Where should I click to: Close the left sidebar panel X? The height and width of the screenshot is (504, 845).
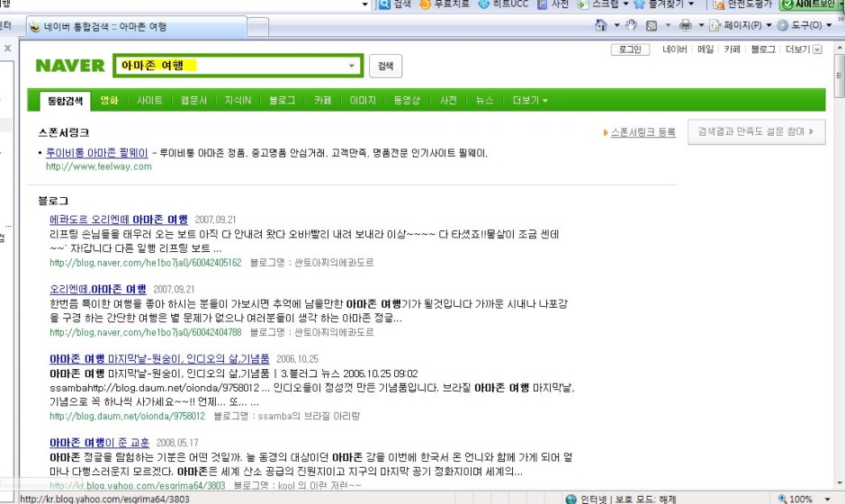(x=7, y=48)
